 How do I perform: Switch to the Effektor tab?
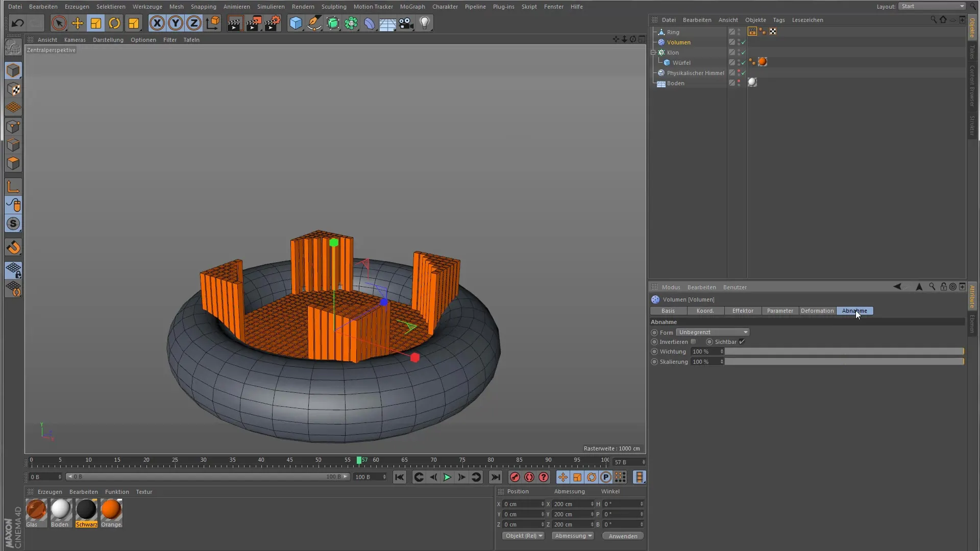pos(742,311)
